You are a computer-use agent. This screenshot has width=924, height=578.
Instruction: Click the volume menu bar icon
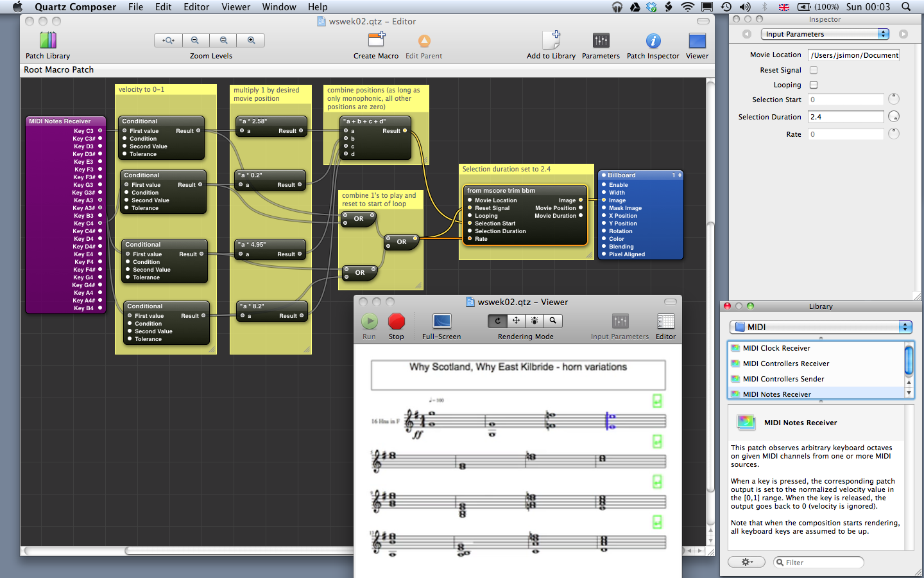[x=745, y=7]
